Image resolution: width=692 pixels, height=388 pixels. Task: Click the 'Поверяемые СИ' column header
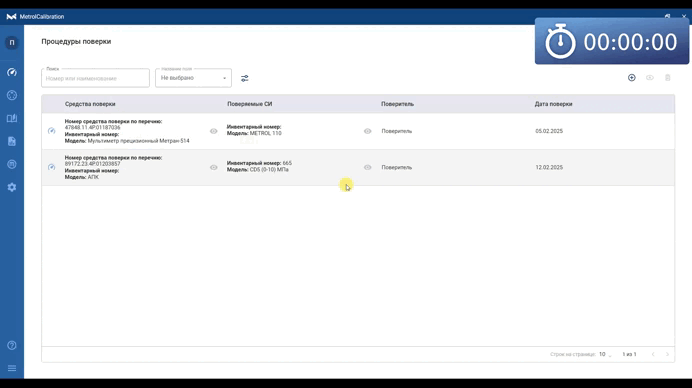coord(249,104)
